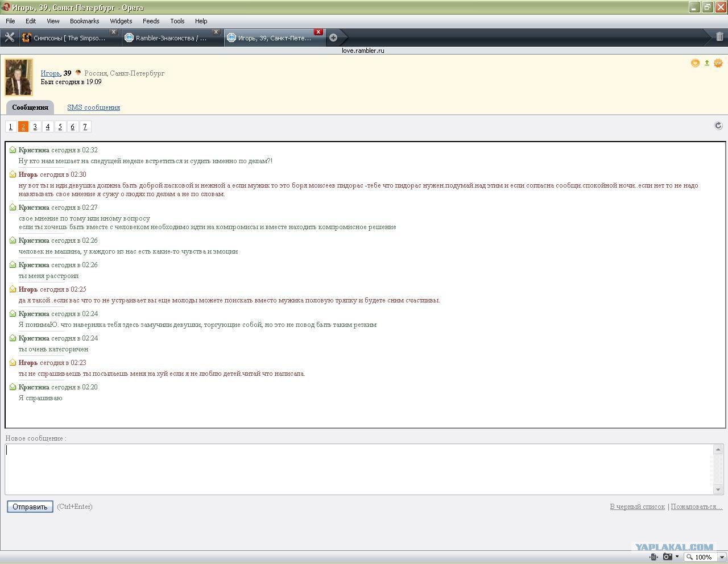Open the View menu

coord(53,21)
